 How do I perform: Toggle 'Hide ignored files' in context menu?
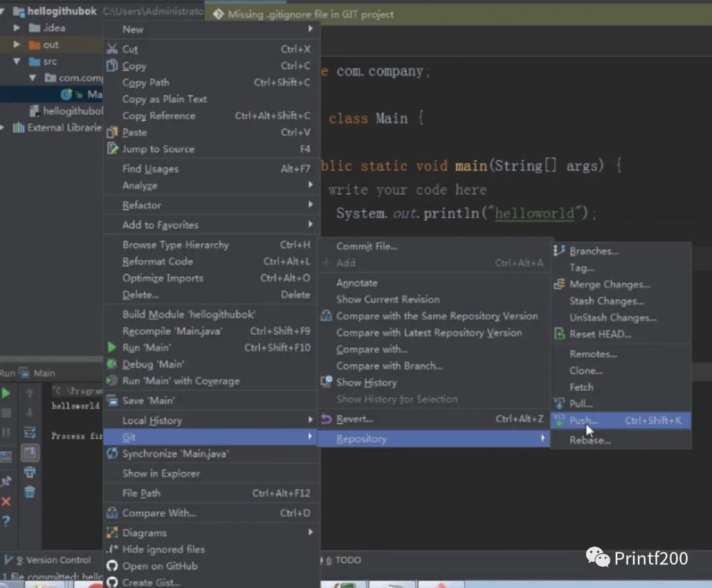click(x=163, y=549)
